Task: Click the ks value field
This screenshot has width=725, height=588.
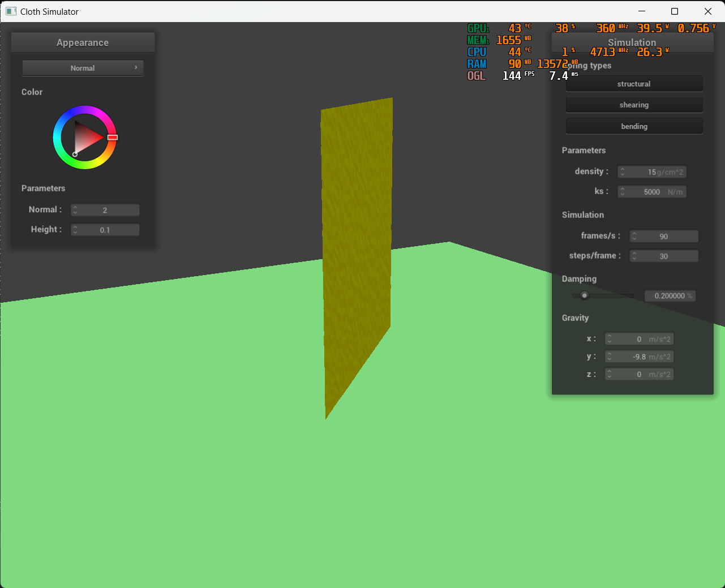Action: [x=652, y=192]
